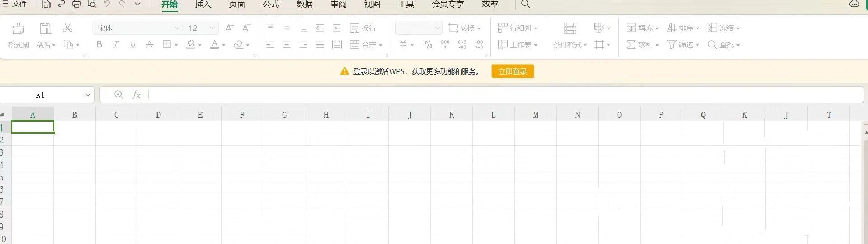
Task: Toggle Italic formatting
Action: coord(116,44)
